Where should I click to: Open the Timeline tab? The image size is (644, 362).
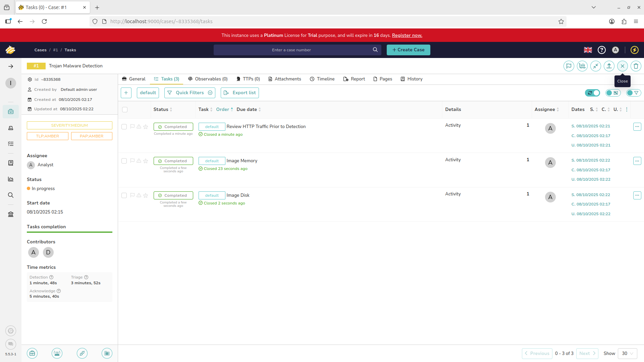(x=322, y=79)
